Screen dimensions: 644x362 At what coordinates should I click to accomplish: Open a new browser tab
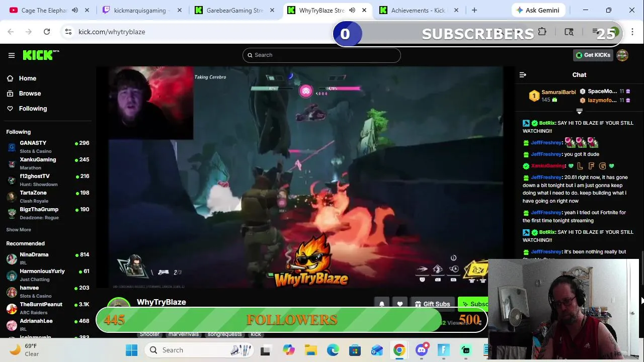tap(474, 10)
